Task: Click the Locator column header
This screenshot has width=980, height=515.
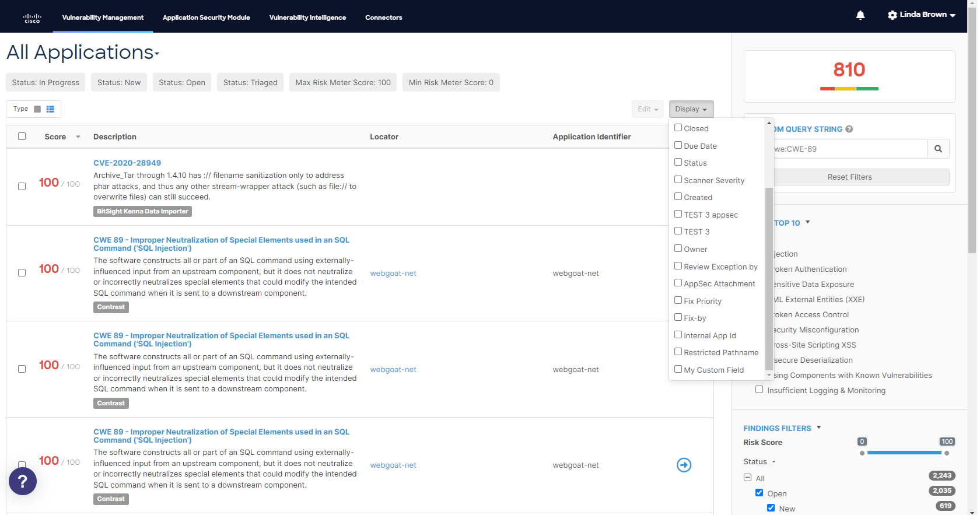Action: (384, 137)
